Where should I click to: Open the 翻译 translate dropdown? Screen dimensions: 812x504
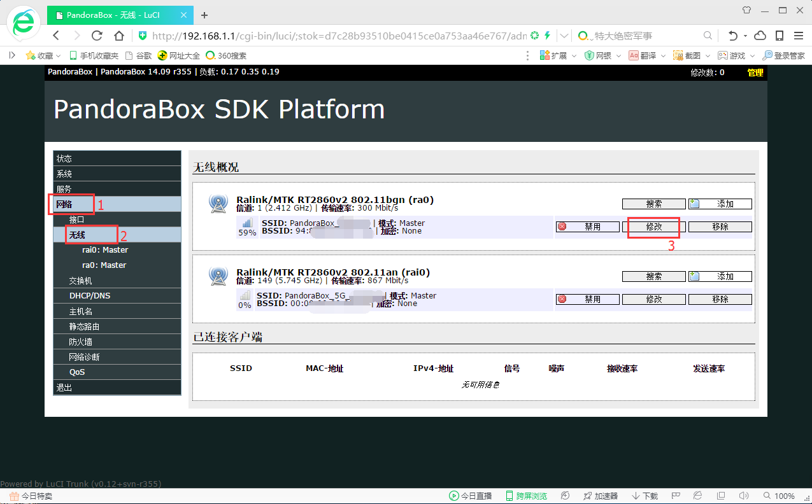click(x=647, y=55)
